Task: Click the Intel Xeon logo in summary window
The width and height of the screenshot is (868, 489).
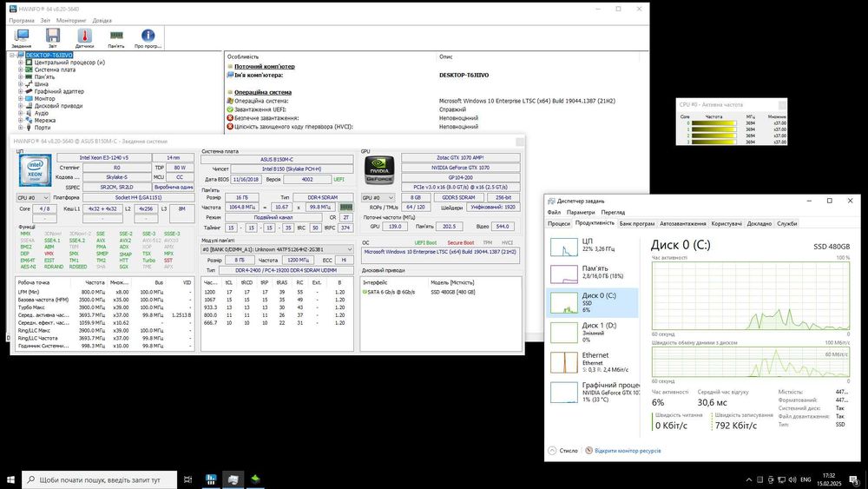Action: click(x=36, y=170)
